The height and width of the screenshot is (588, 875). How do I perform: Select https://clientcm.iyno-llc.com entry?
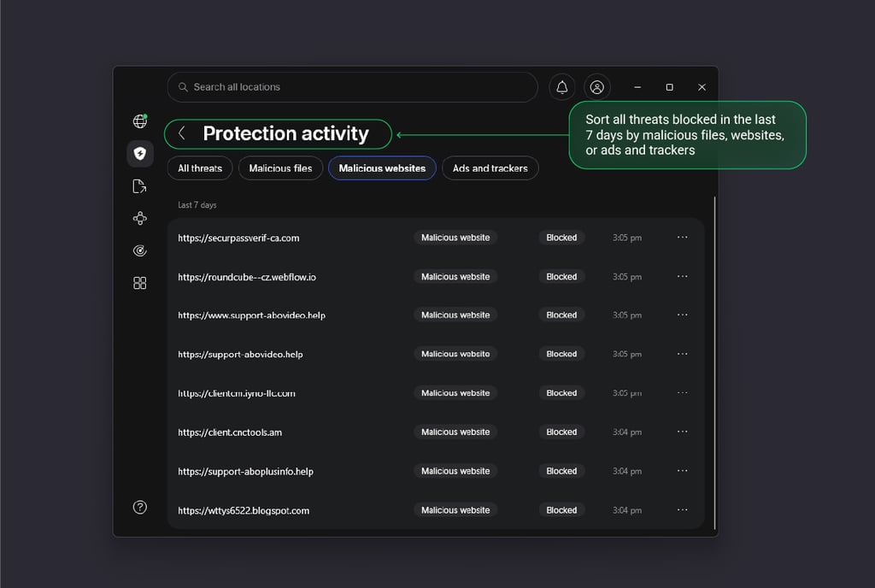237,394
